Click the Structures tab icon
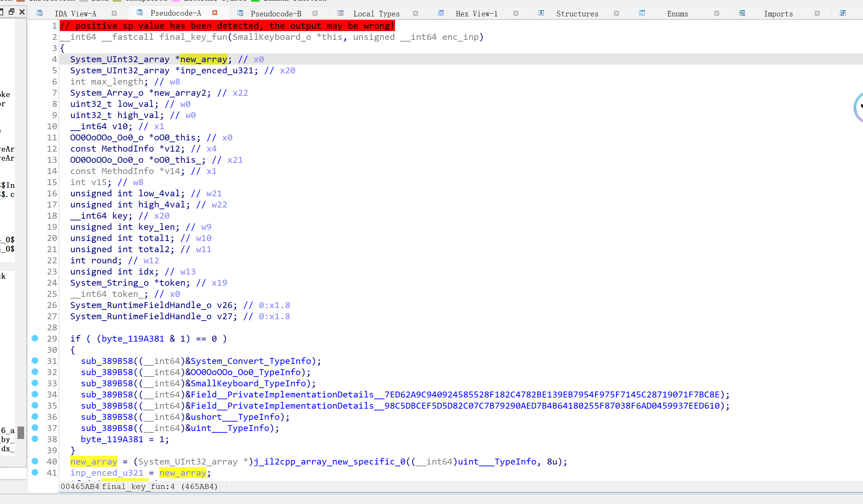 coord(541,13)
